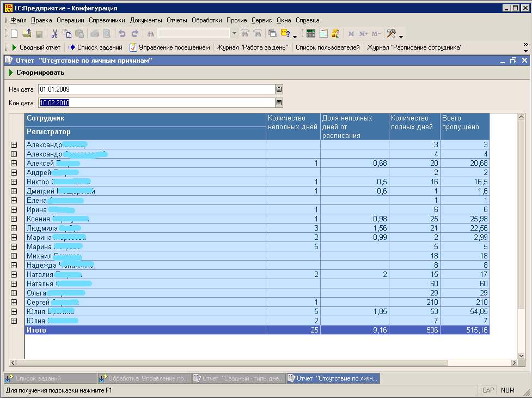Screen dimensions: 532x398
Task: Open the Отчеты menu
Action: coord(177,20)
